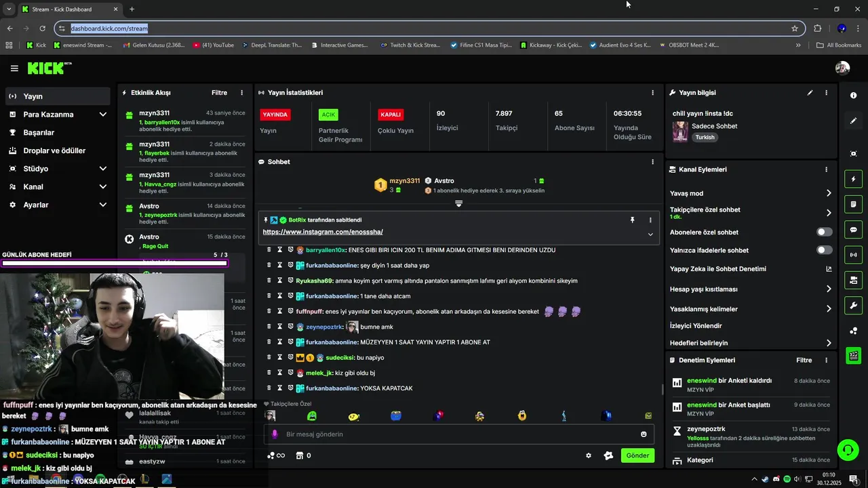Click the chat bubble icon in right sidebar
The height and width of the screenshot is (488, 868).
pos(853,230)
